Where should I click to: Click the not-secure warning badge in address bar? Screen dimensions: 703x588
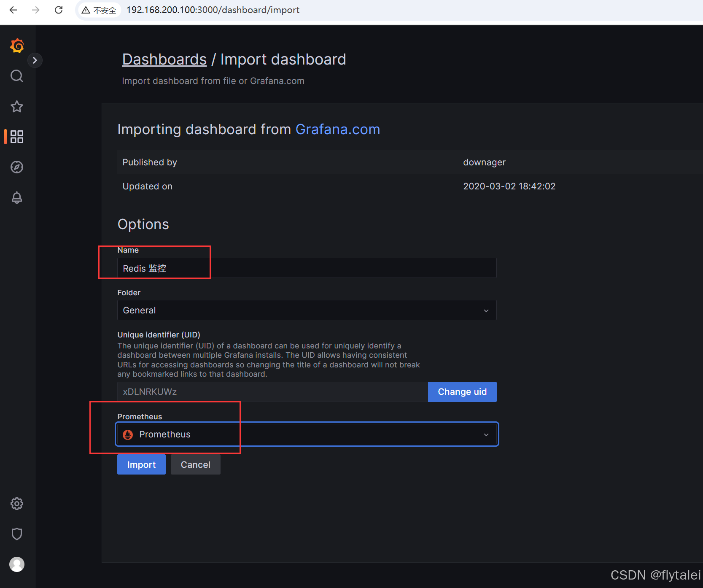tap(99, 10)
